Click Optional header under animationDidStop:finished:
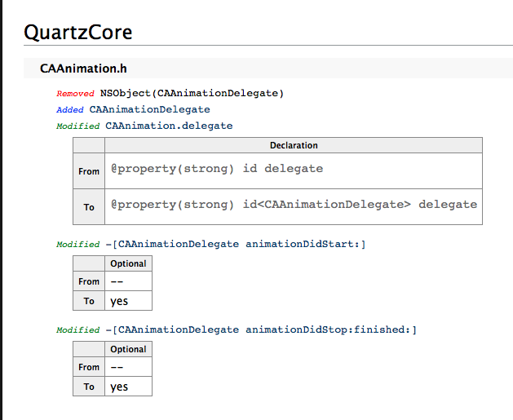 128,349
